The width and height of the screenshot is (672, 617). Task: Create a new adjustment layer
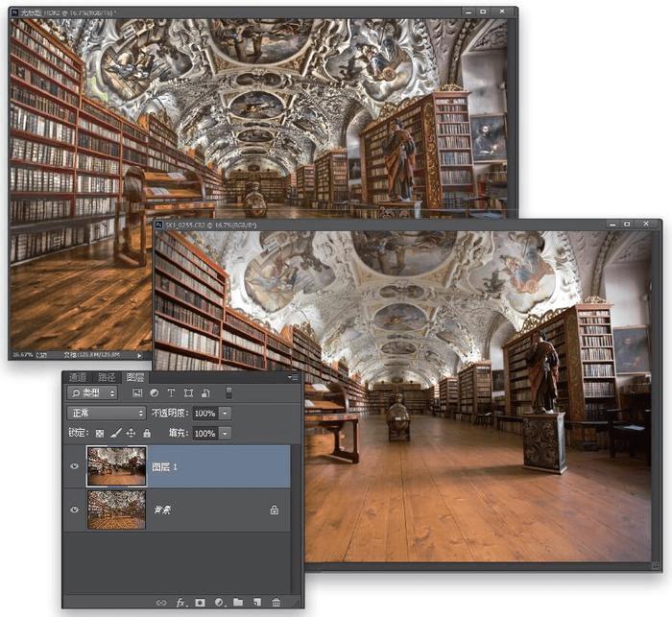[219, 603]
